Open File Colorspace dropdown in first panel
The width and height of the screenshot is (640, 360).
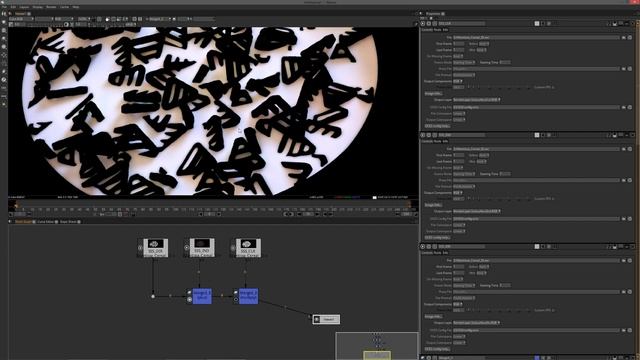[459, 113]
